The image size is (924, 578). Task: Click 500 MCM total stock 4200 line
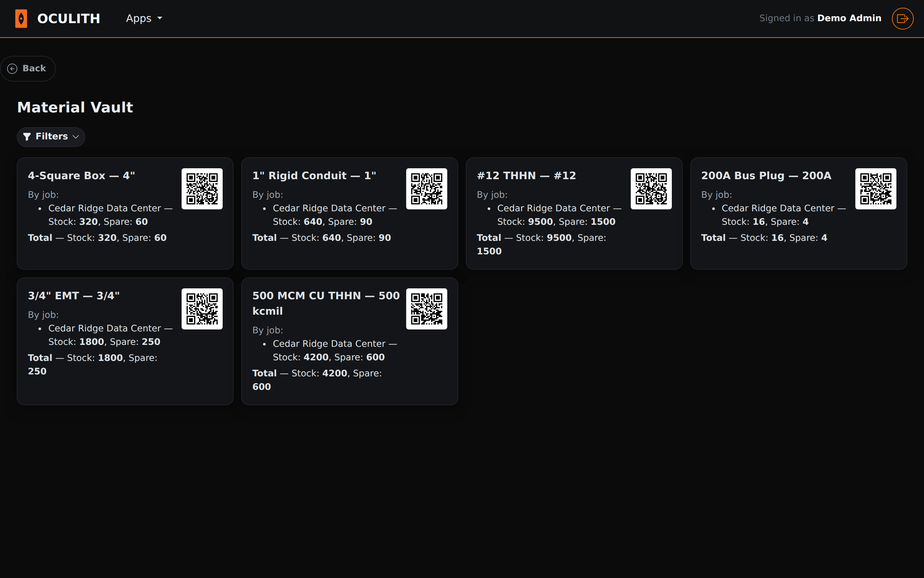point(317,380)
